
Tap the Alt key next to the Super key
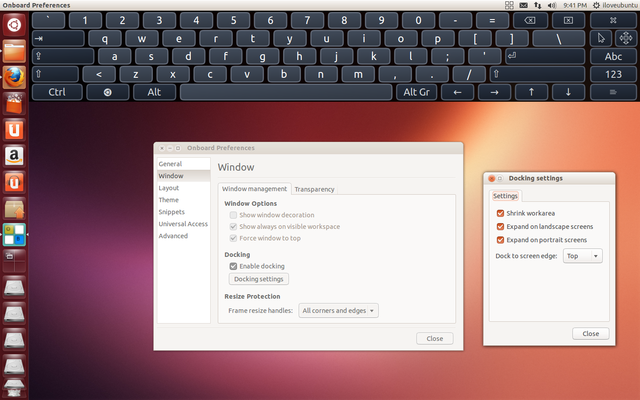[x=154, y=92]
